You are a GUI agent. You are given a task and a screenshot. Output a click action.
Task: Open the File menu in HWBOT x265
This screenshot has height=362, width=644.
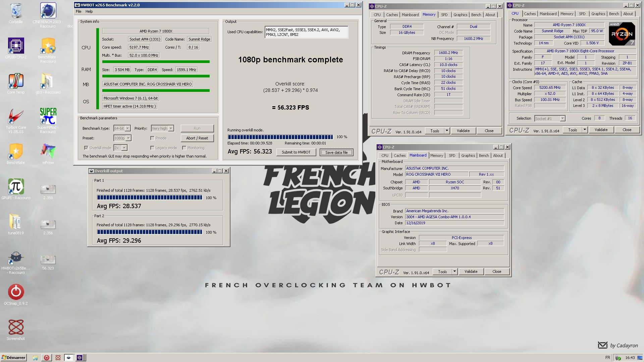78,11
